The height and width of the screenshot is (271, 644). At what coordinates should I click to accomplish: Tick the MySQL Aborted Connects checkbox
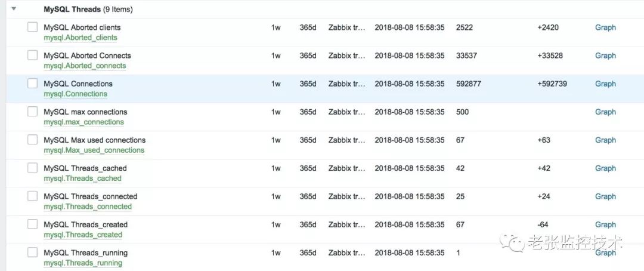(32, 55)
